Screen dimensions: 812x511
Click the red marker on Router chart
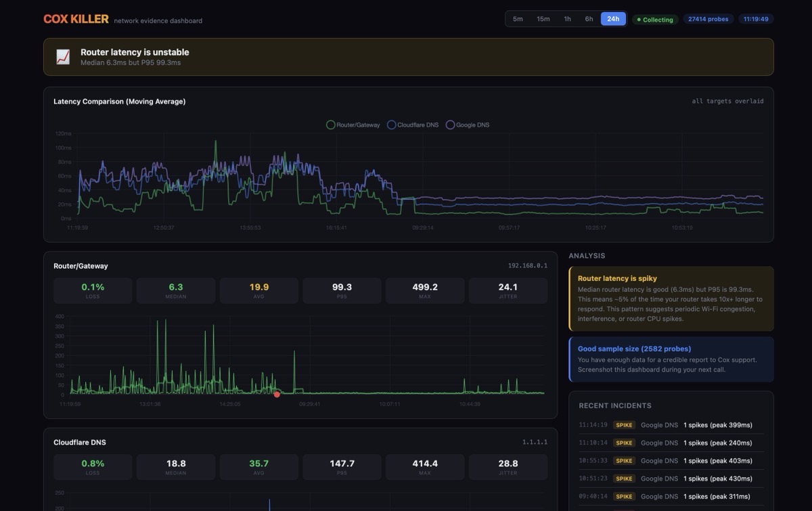pos(277,394)
